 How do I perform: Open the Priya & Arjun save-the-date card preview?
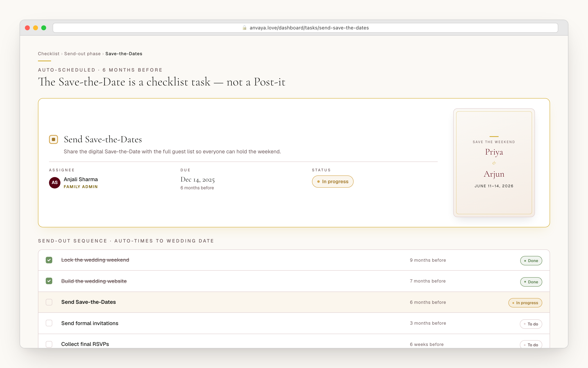point(494,163)
